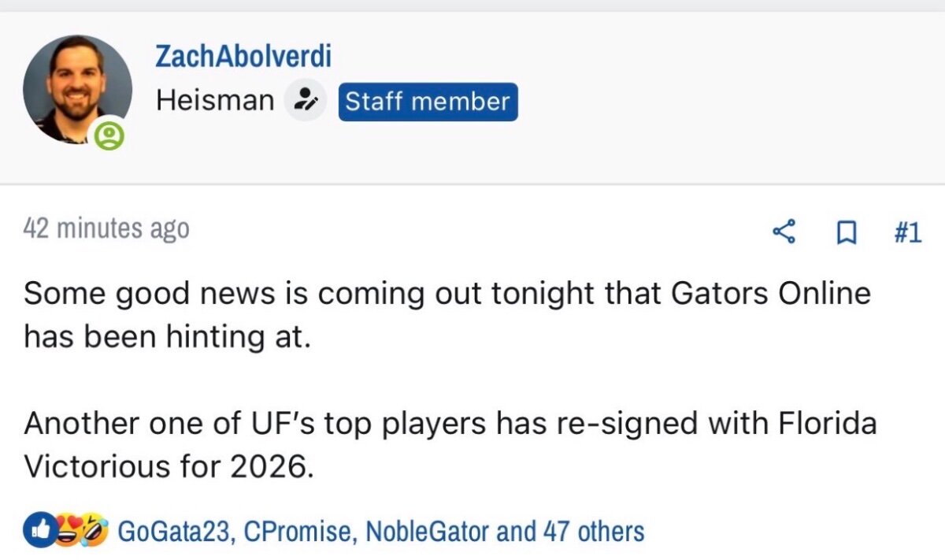Click the green online status indicator
The height and width of the screenshot is (560, 945).
click(109, 137)
